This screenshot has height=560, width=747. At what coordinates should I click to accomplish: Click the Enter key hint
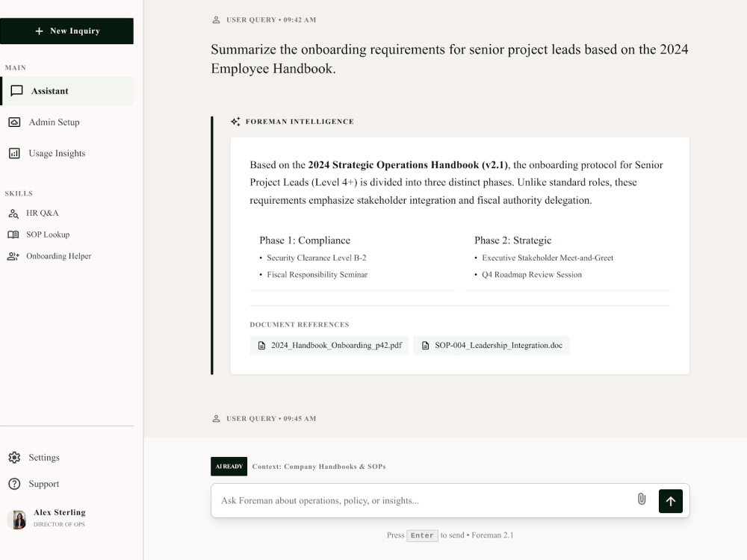422,535
